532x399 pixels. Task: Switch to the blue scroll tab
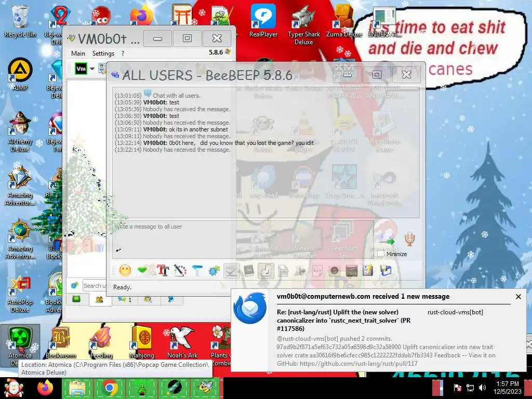tap(171, 299)
